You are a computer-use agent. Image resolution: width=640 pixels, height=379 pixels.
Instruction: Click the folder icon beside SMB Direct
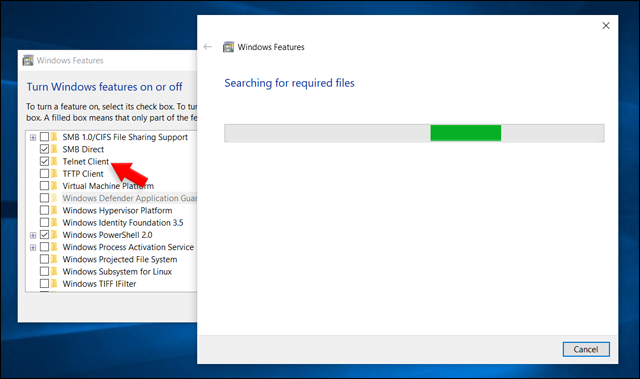54,149
